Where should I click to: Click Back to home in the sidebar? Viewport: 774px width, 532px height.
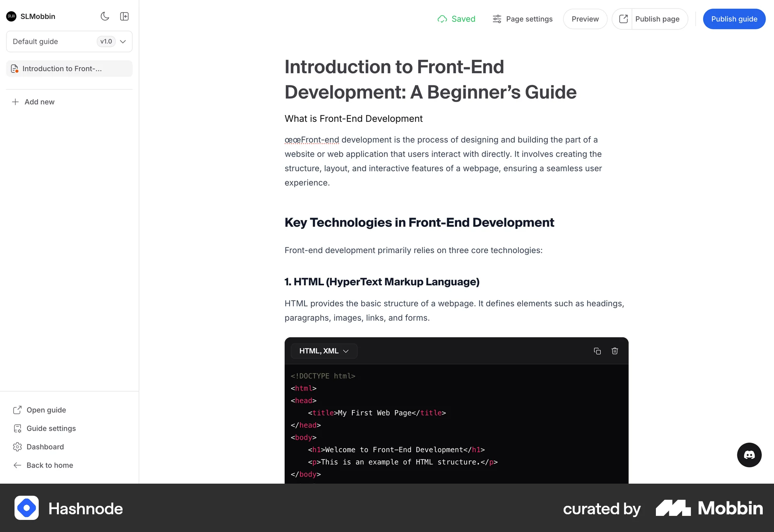pyautogui.click(x=49, y=465)
